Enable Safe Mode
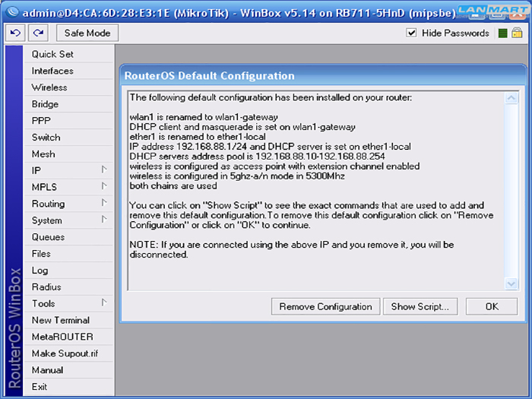Screen dimensions: 532x399 [87, 33]
